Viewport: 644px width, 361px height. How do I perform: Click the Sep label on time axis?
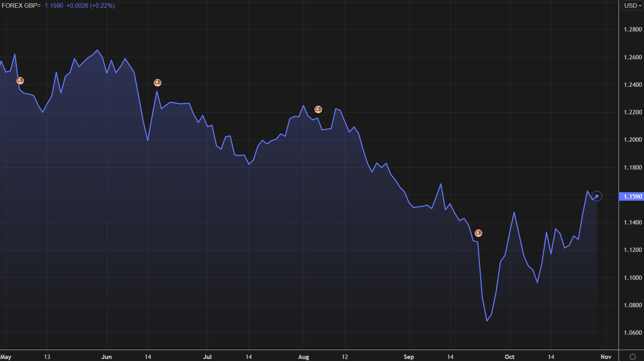[409, 357]
